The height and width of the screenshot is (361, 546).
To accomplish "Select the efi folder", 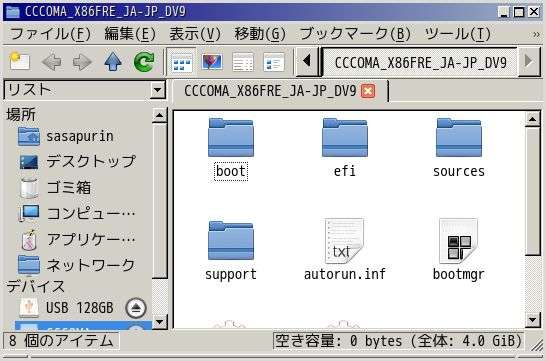I will pyautogui.click(x=345, y=149).
